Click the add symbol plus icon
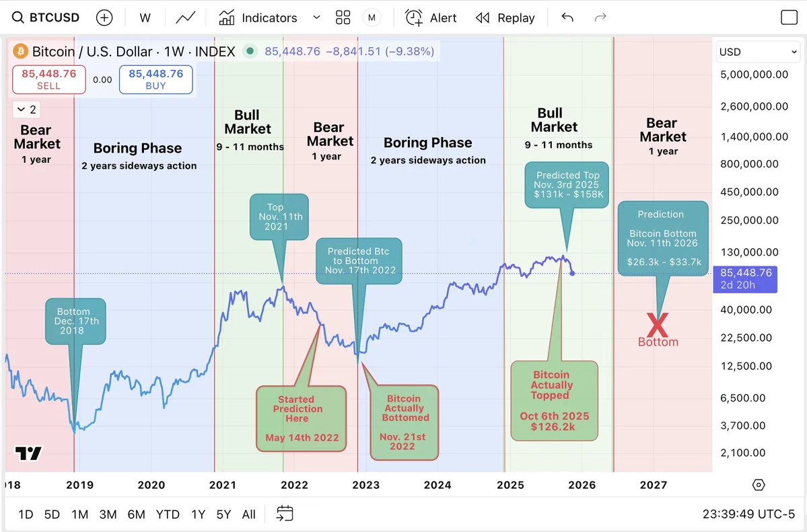The image size is (807, 532). [x=104, y=18]
